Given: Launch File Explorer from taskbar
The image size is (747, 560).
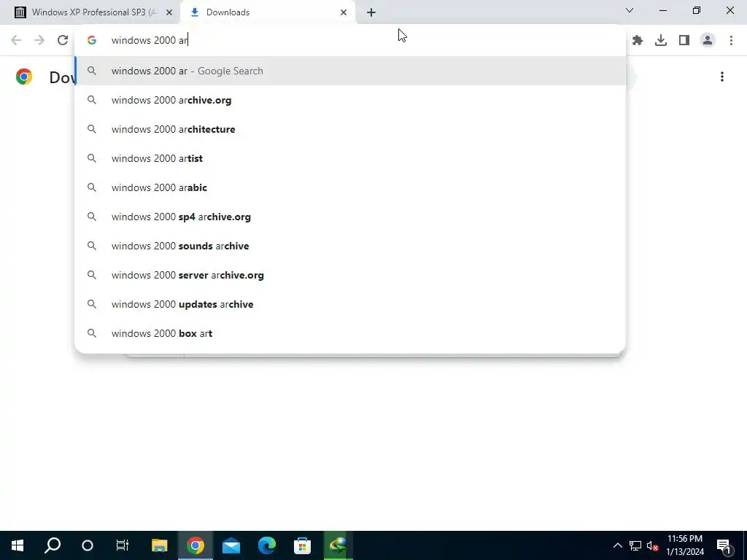Looking at the screenshot, I should [160, 545].
